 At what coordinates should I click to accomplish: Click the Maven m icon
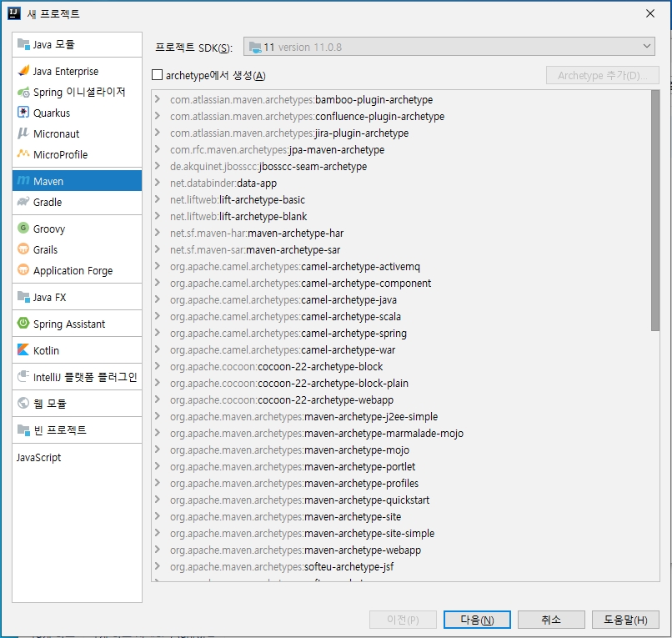click(x=23, y=181)
